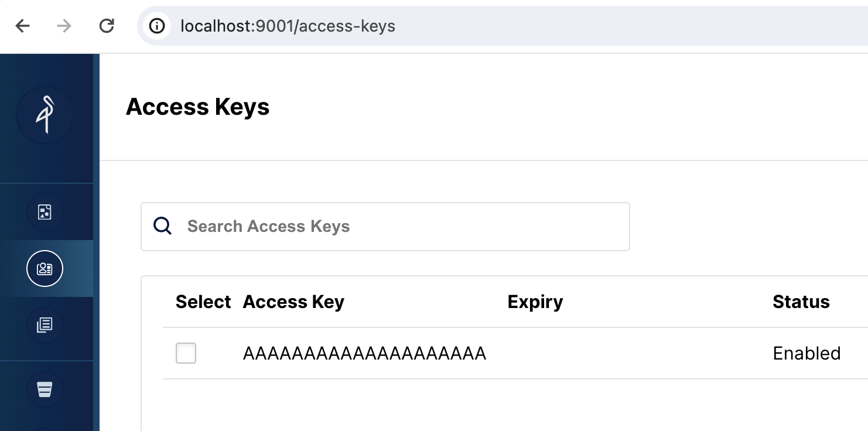Navigate back using the browser back arrow
868x431 pixels.
(22, 26)
